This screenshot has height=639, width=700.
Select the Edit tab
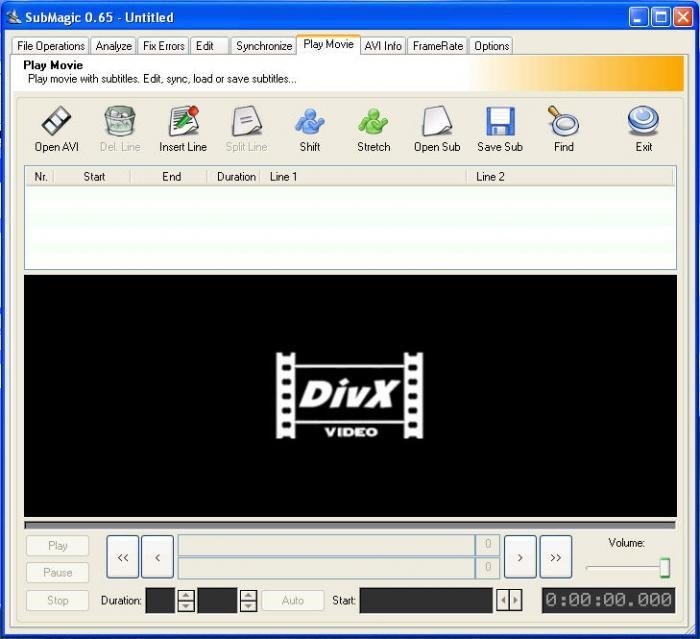tap(209, 46)
